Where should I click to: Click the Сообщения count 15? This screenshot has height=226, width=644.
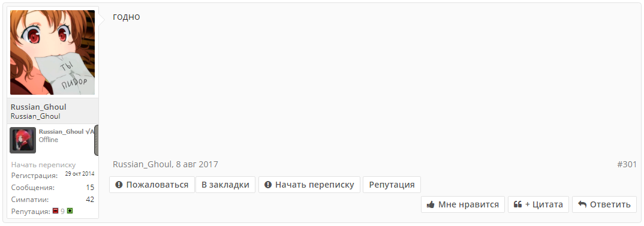click(90, 188)
